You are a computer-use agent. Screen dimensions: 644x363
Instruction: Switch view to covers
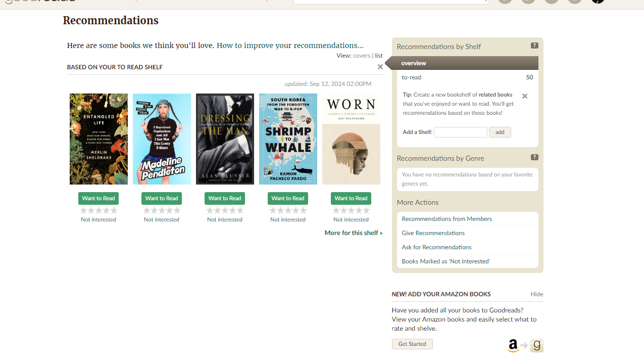(362, 56)
